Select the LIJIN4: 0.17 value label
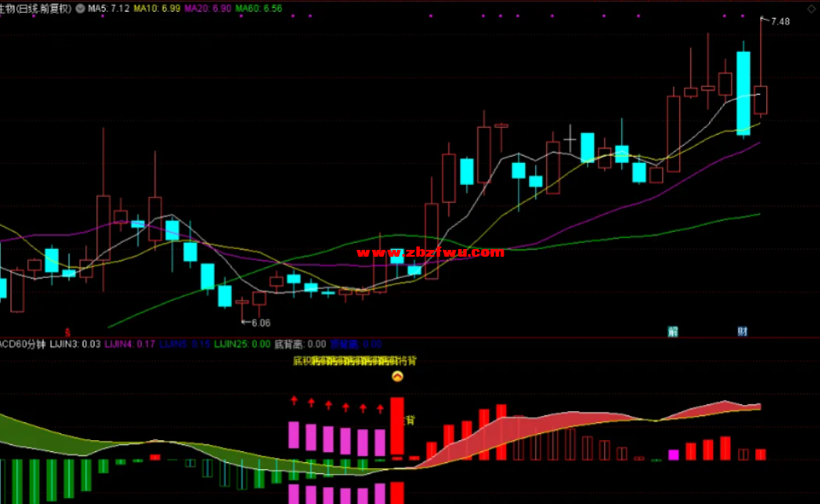820x504 pixels. [x=130, y=345]
